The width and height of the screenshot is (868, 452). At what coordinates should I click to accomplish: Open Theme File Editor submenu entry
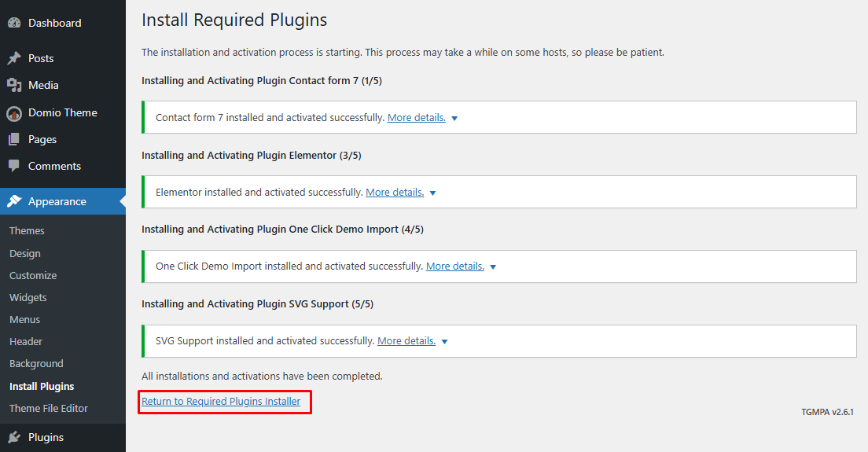(x=49, y=408)
